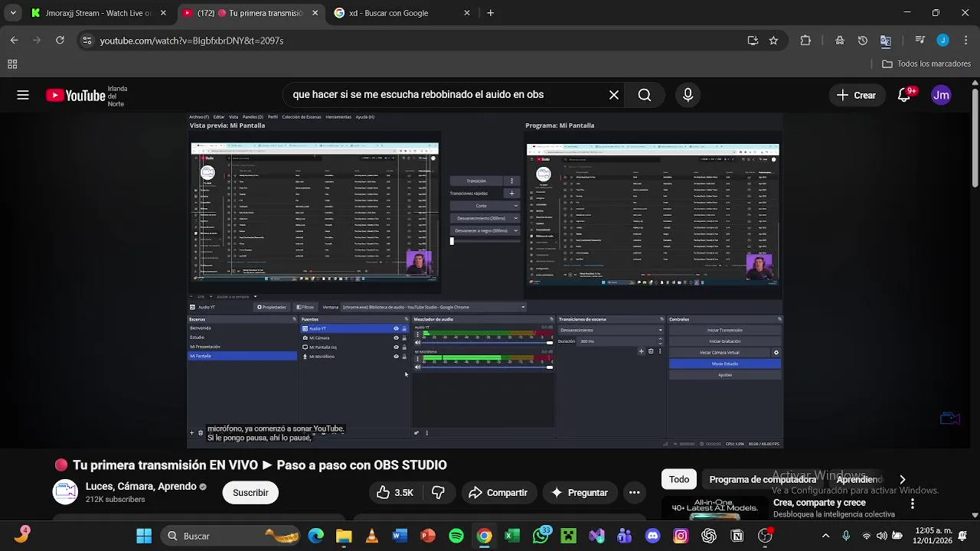Mute Audio YT mixer speaker in video

(x=417, y=343)
